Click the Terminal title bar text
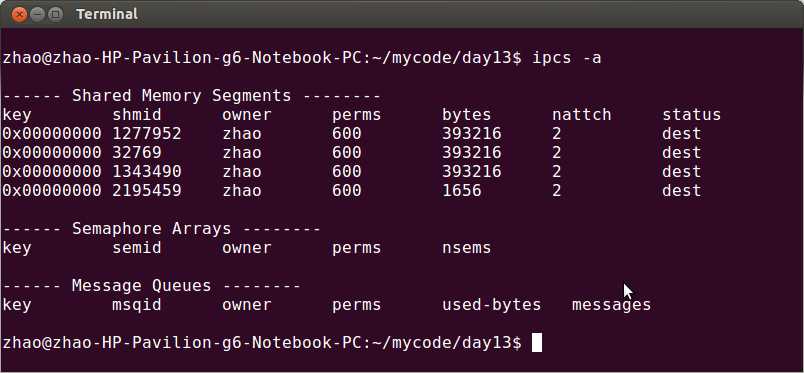 tap(107, 14)
